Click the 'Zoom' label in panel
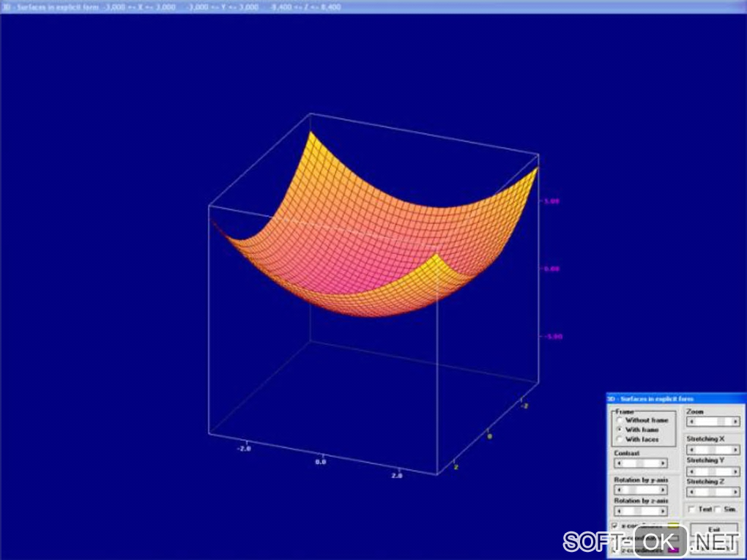 694,411
